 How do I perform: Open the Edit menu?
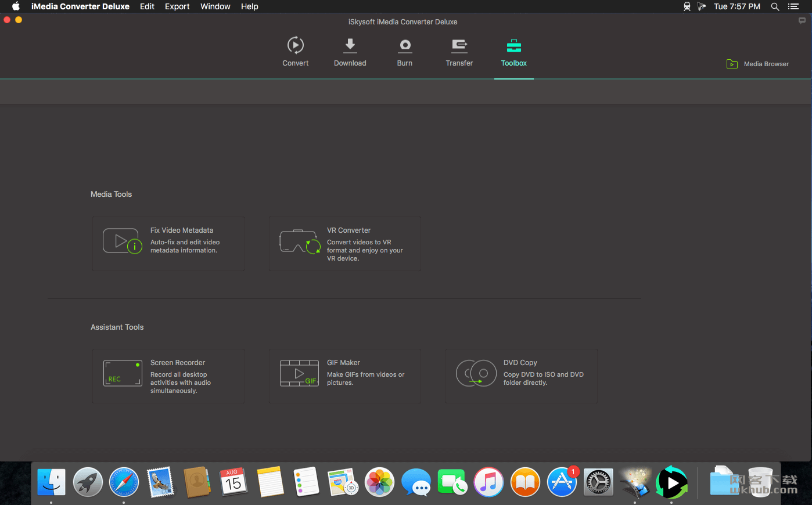147,6
